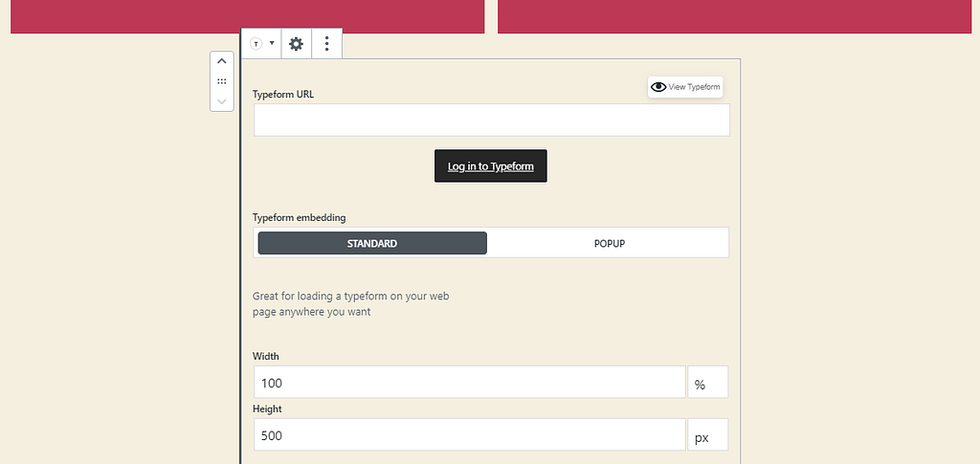Click the 'Typeform embedding' label text

[x=300, y=217]
